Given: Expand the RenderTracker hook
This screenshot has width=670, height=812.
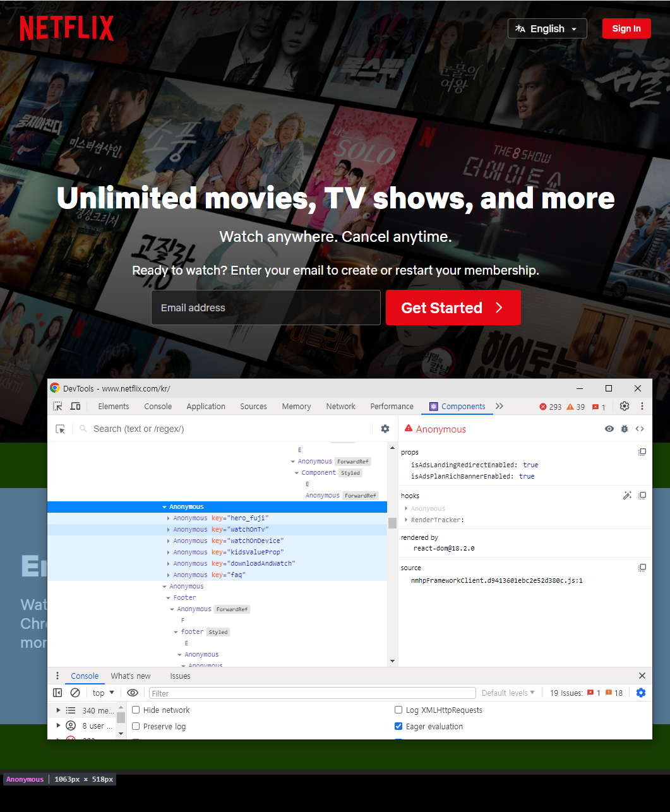Looking at the screenshot, I should point(406,520).
